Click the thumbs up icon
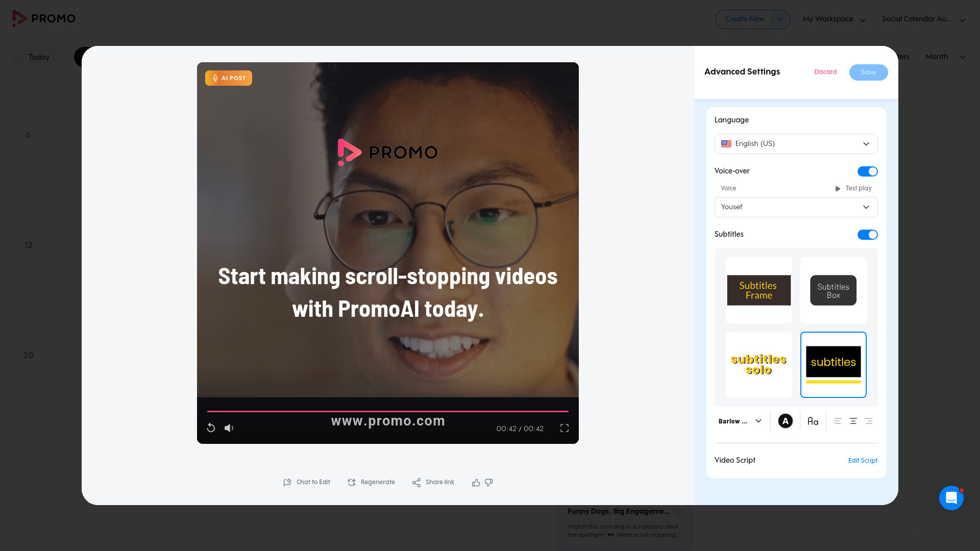Screen dimensions: 980x551 click(x=476, y=483)
